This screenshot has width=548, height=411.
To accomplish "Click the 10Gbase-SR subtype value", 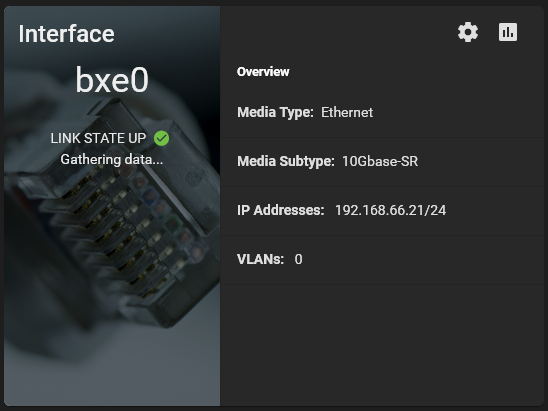I will [380, 161].
